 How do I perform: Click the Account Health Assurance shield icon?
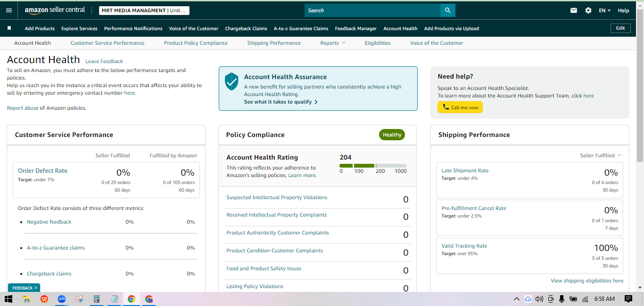tap(231, 81)
